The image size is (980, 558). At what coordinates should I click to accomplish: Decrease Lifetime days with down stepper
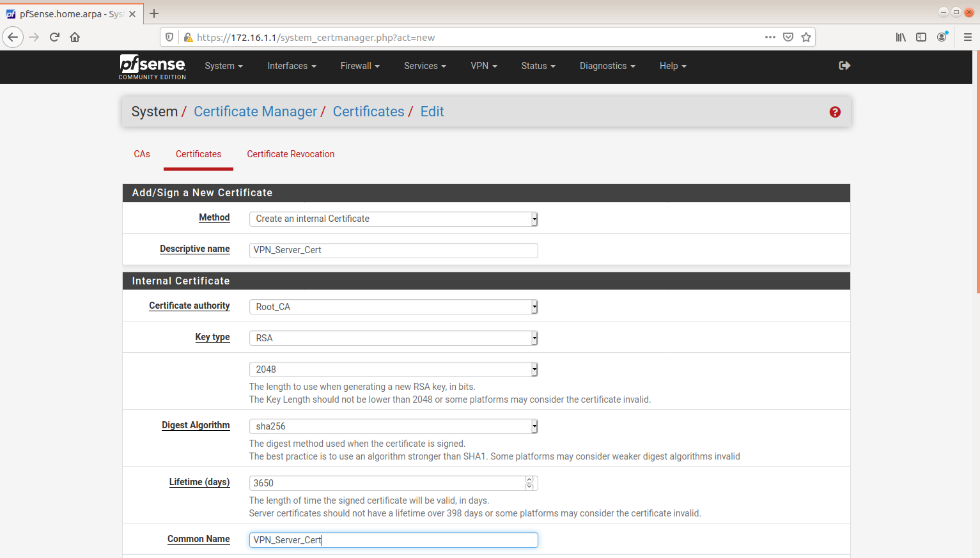529,487
